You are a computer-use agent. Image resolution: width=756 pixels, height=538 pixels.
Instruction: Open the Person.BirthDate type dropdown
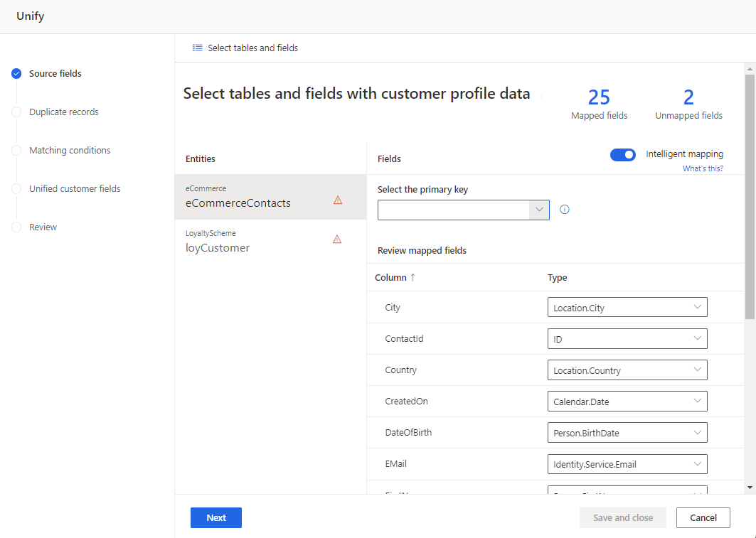627,433
